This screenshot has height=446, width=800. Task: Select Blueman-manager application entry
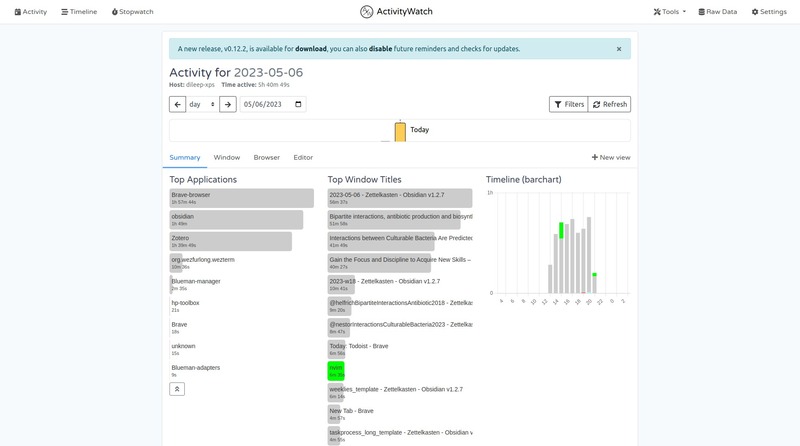(195, 285)
